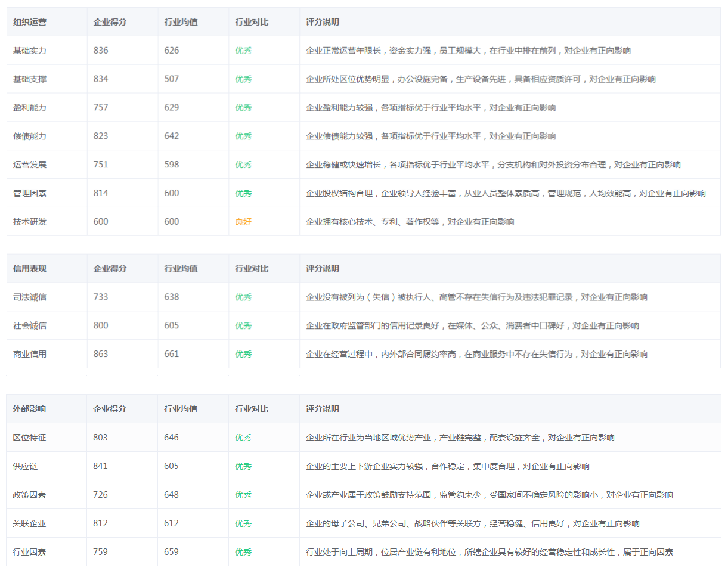Click the 组织运营 table header

pyautogui.click(x=30, y=22)
